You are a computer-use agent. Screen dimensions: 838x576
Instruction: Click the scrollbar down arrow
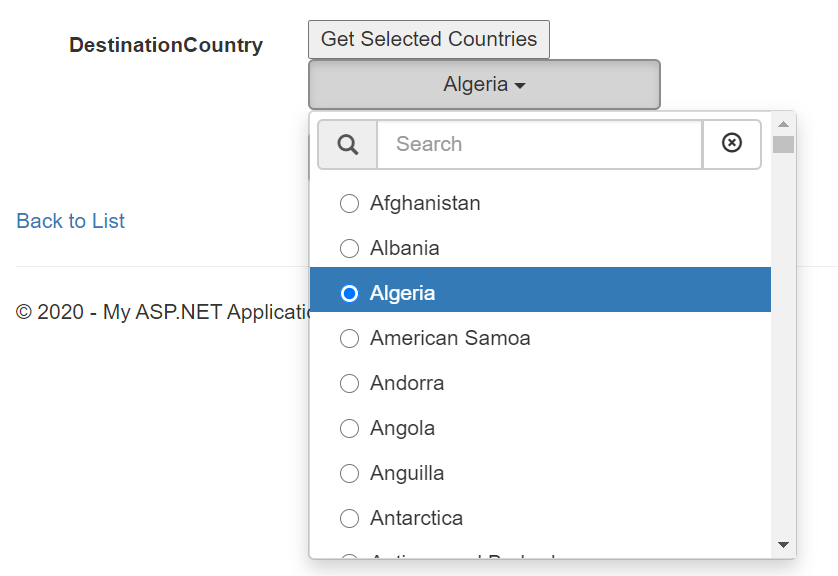click(x=784, y=546)
